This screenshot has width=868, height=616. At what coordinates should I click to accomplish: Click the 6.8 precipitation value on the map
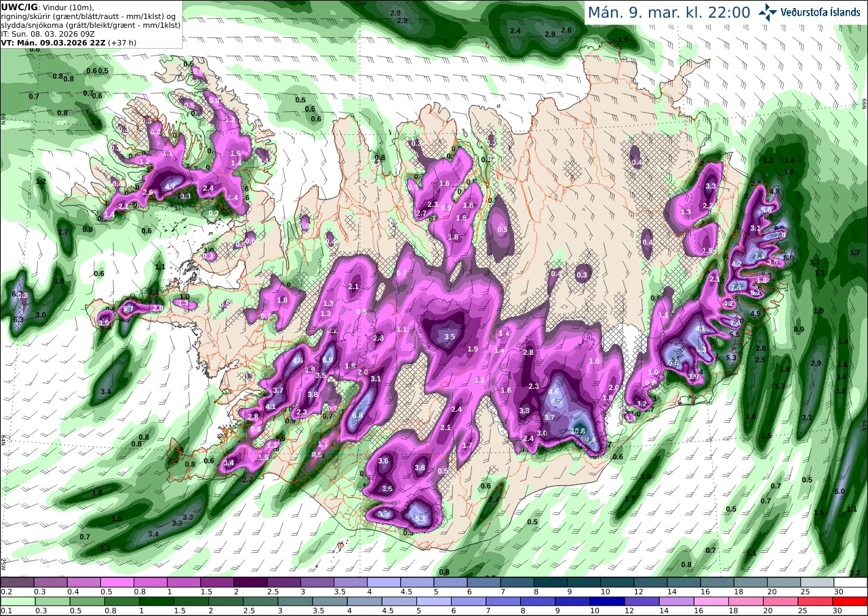tap(357, 415)
